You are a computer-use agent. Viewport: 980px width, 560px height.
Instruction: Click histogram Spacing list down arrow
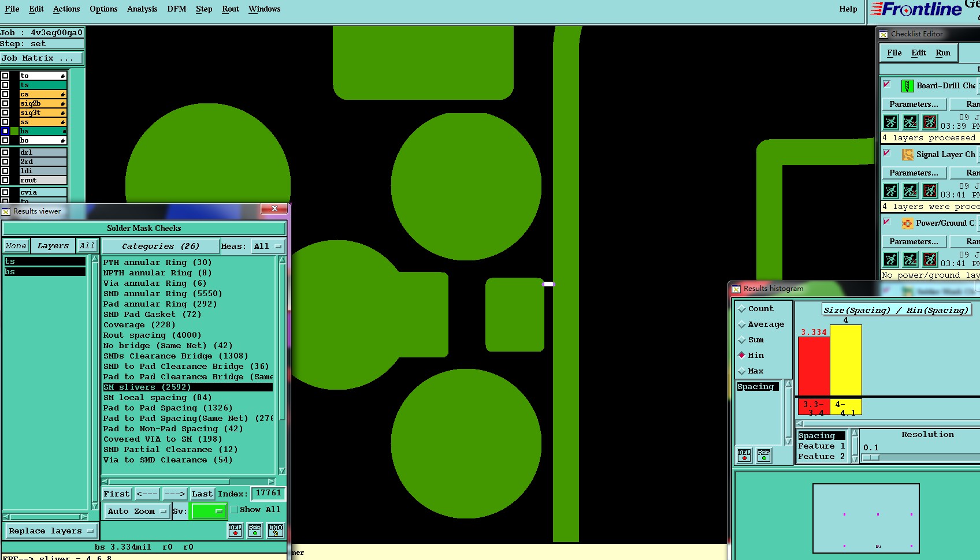tap(788, 441)
